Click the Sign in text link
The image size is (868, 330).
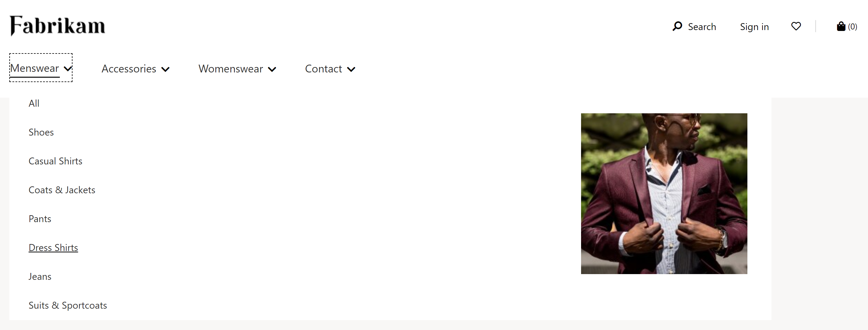(755, 26)
